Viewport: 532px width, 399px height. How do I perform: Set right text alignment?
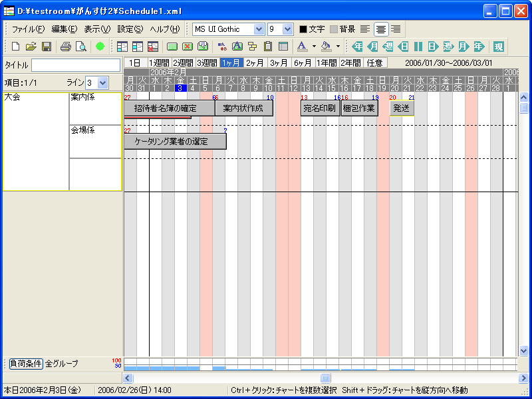pos(396,29)
